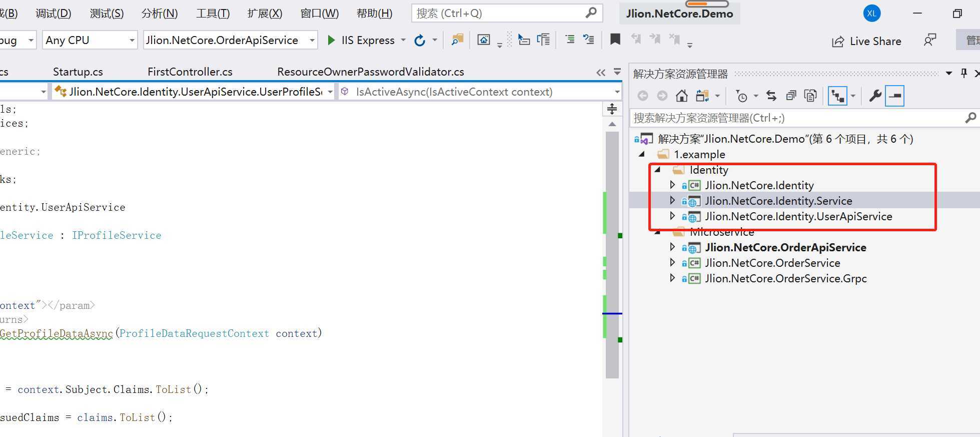
Task: Open the 测试(S) menu
Action: pos(107,14)
